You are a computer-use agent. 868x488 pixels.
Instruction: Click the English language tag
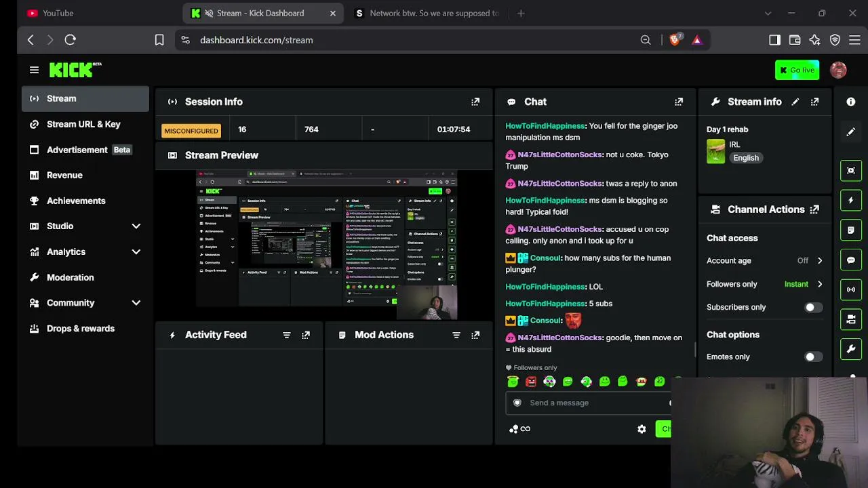[x=746, y=158]
